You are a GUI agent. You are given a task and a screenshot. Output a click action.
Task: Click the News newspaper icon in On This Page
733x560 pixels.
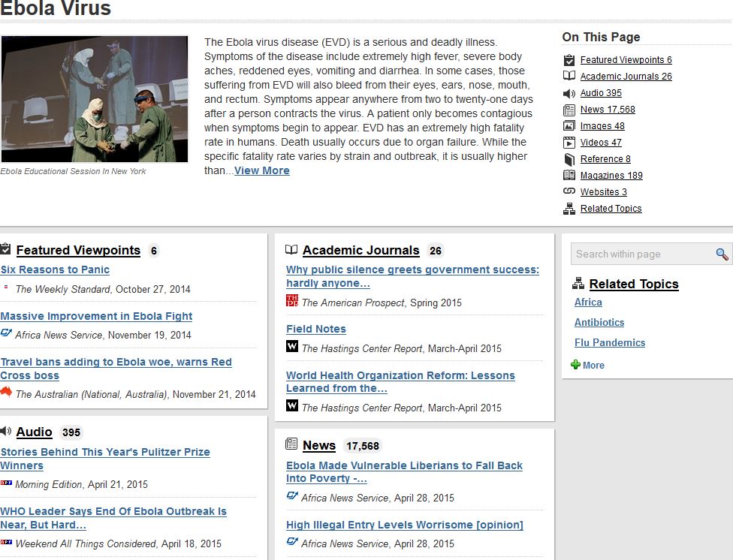coord(569,110)
